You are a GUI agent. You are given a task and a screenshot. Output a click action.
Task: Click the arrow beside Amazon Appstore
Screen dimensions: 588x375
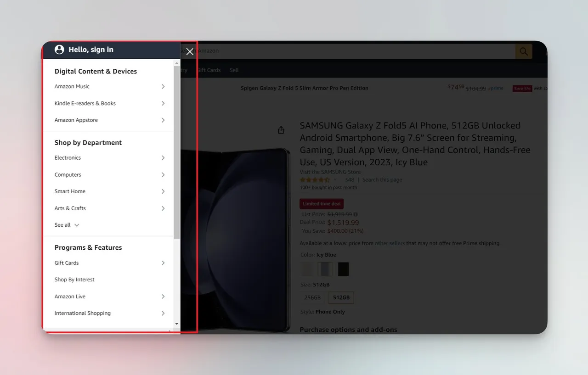(163, 120)
